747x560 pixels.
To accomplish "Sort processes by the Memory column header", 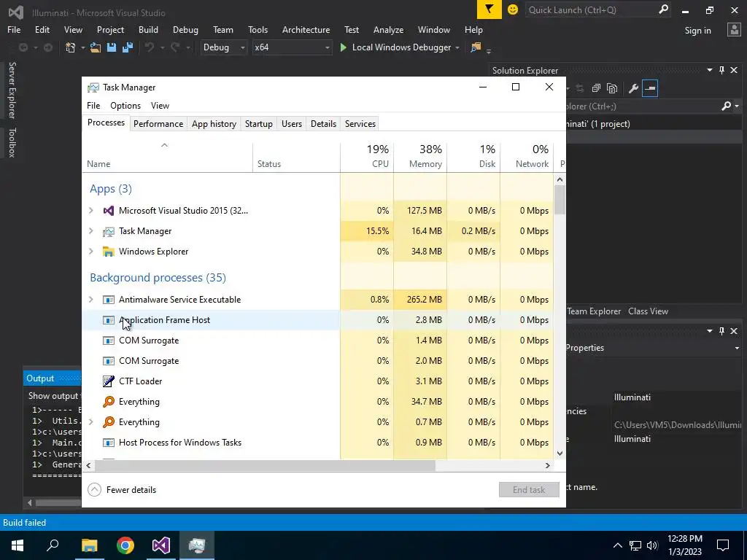I will tap(421, 156).
